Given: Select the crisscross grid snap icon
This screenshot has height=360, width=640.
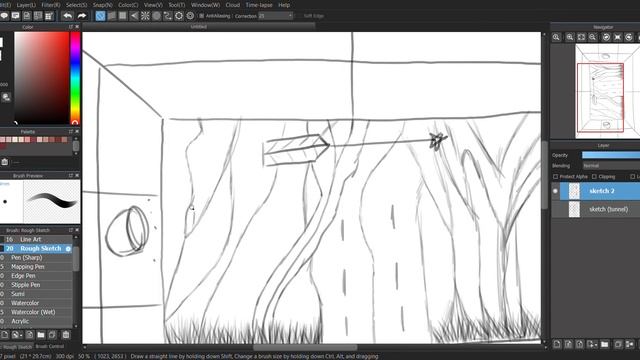Looking at the screenshot, I should point(122,16).
